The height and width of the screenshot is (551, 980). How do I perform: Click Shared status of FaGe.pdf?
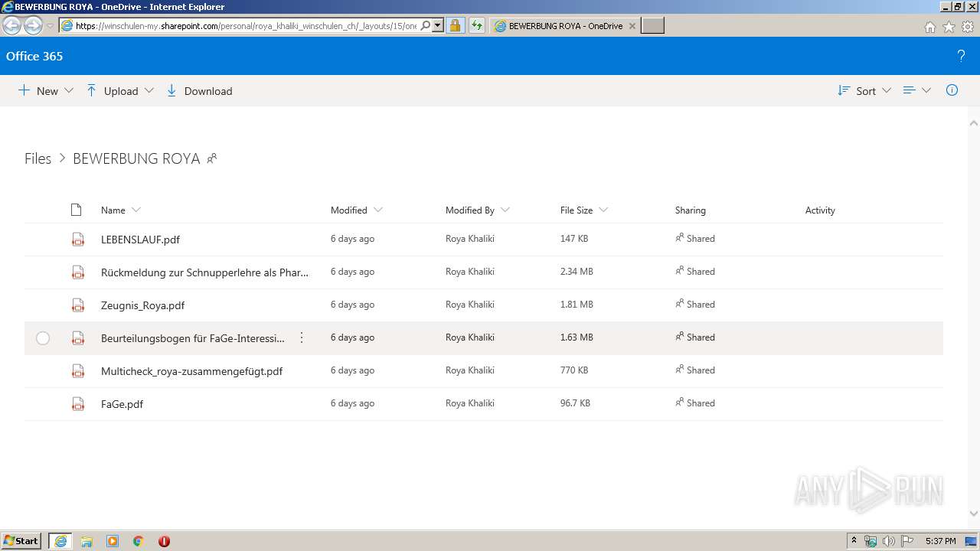[x=695, y=403]
